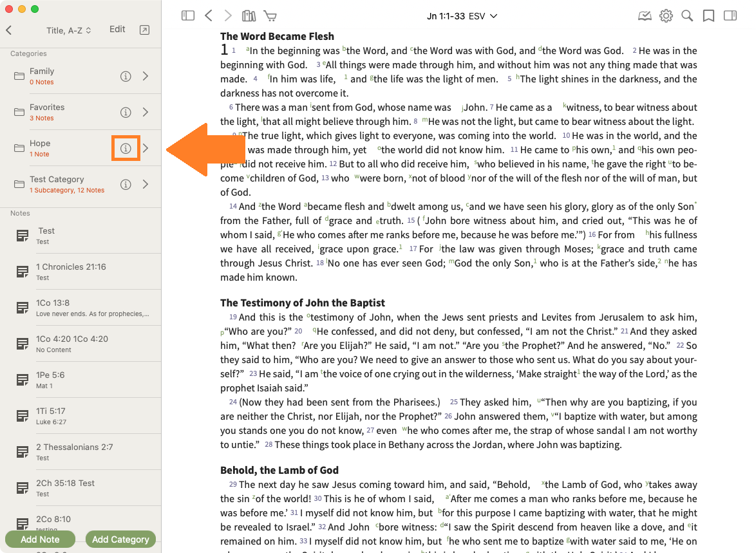Click the bookmark icon in toolbar
Viewport: 756px width, 553px height.
(x=708, y=16)
